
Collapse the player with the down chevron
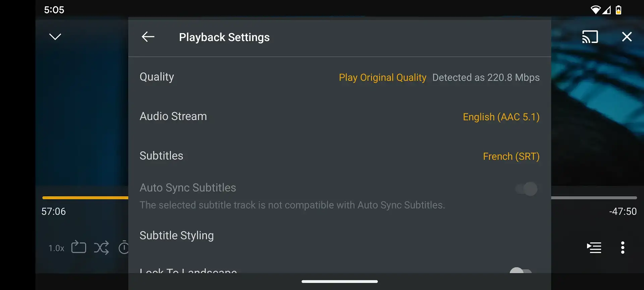(x=55, y=37)
